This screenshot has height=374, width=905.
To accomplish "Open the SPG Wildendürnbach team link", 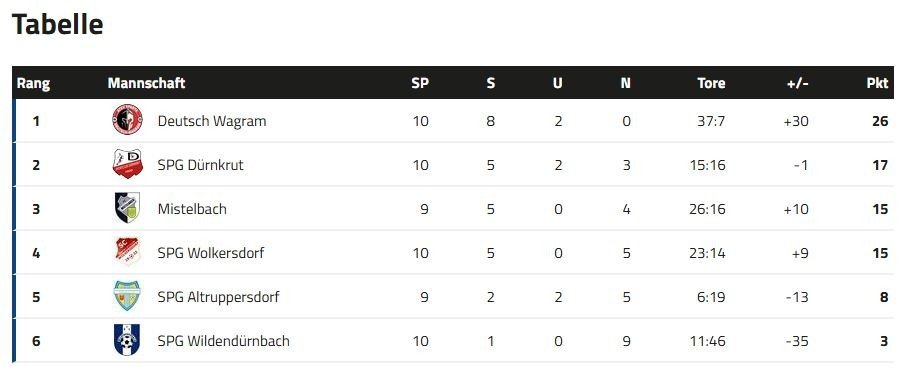I will 223,341.
